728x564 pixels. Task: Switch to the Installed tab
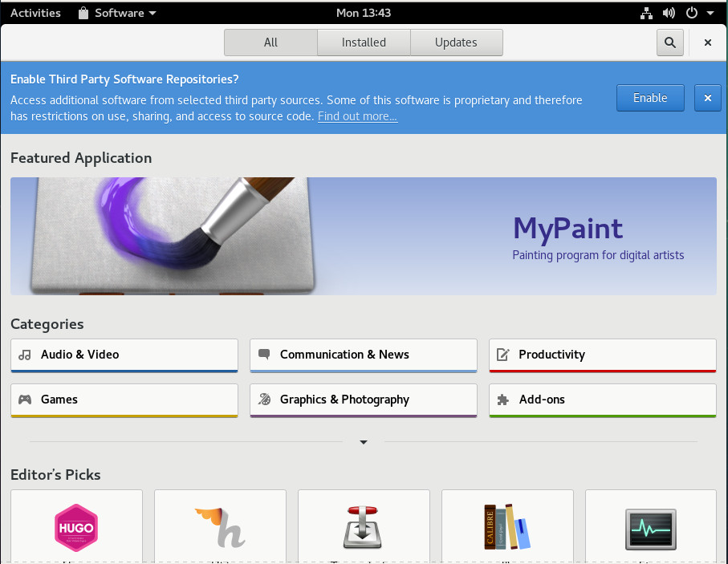[364, 43]
